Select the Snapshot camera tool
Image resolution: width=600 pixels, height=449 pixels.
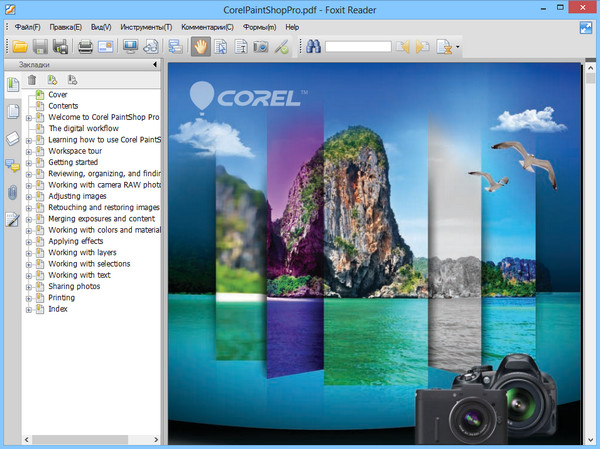[x=261, y=46]
